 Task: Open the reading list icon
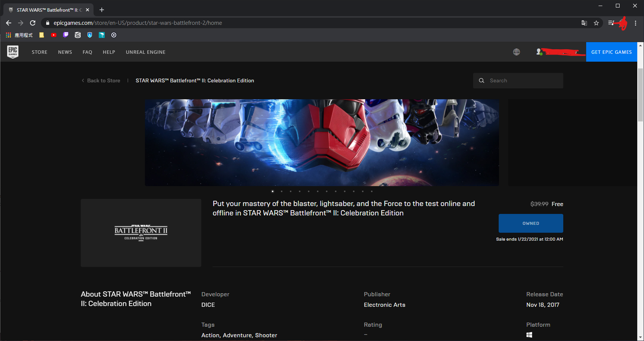tap(611, 23)
